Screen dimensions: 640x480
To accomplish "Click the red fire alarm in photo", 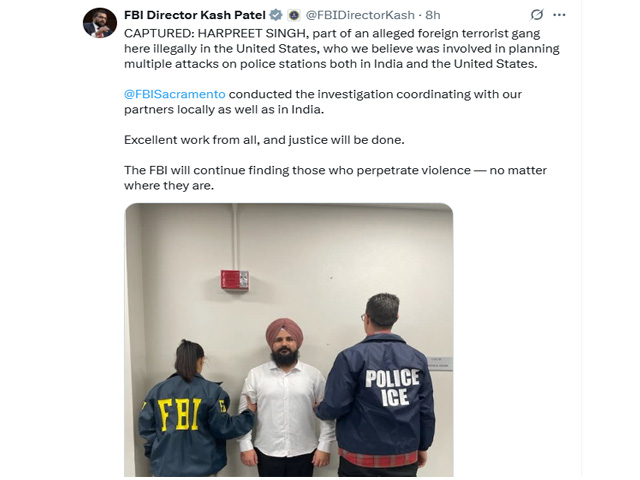I will coord(235,280).
